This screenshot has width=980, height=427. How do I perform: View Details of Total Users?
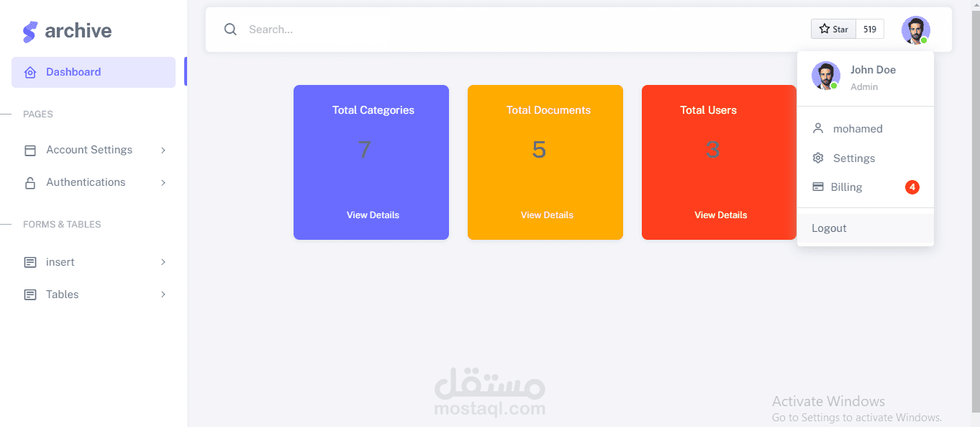click(721, 215)
